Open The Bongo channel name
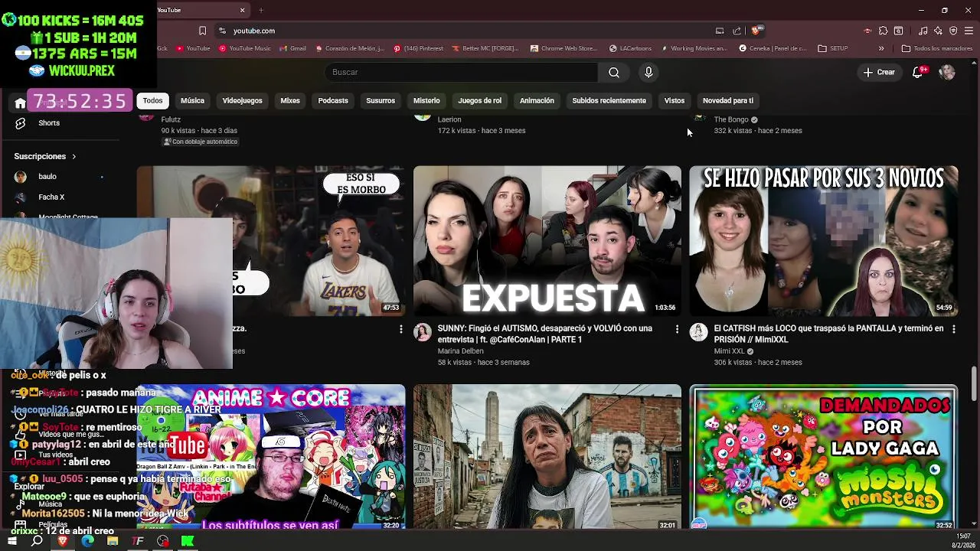Screen dimensions: 980x551 (x=731, y=119)
